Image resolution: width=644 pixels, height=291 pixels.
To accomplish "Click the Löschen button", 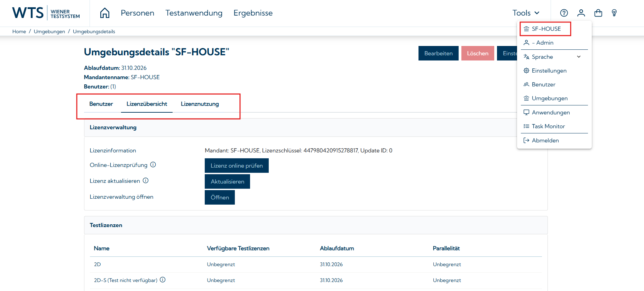I will 478,53.
